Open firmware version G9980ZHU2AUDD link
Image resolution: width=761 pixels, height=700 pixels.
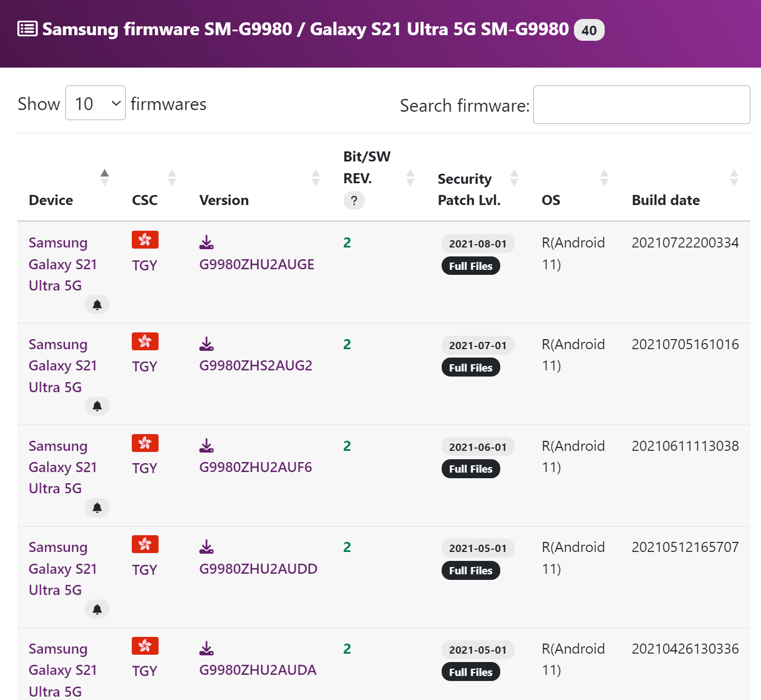259,569
